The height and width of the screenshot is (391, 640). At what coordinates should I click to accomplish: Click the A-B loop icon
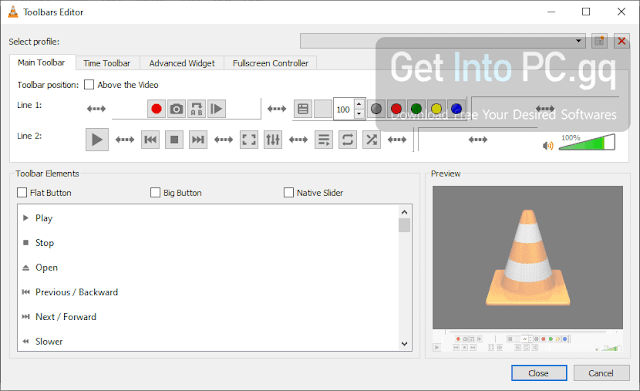[x=196, y=109]
